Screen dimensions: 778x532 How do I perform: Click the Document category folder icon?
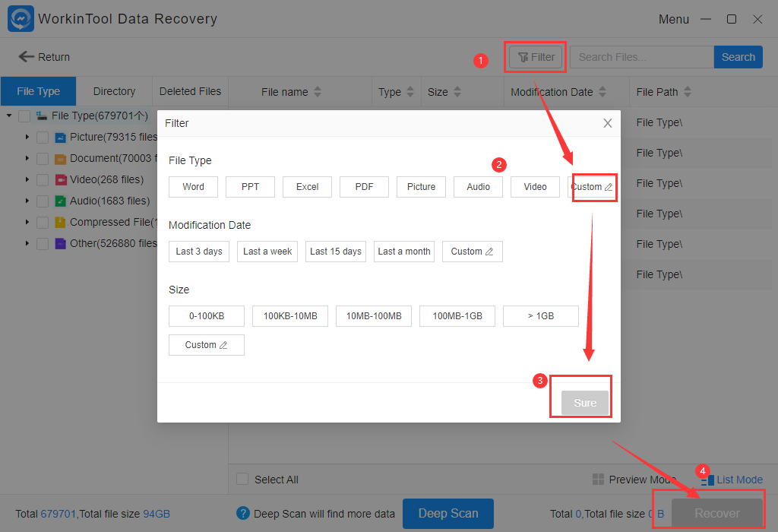coord(61,159)
